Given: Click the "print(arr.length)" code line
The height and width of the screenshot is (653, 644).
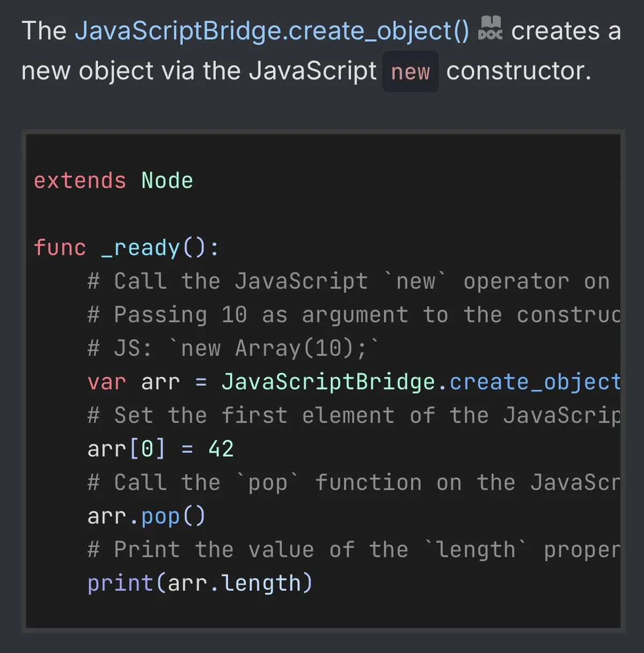Looking at the screenshot, I should pyautogui.click(x=200, y=583).
